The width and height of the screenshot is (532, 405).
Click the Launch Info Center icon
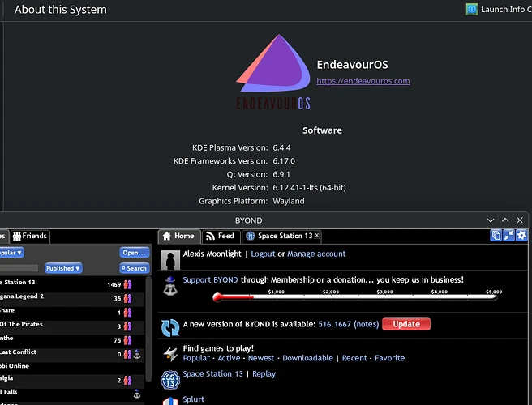click(472, 10)
